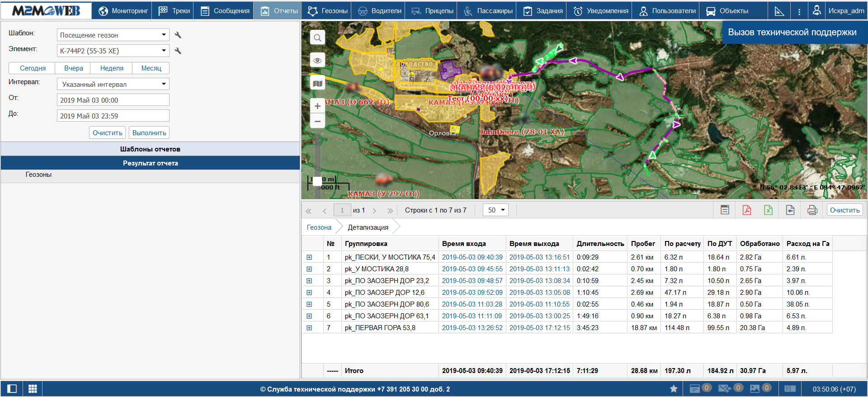
Task: Toggle left panel layout icon in footer
Action: point(12,389)
